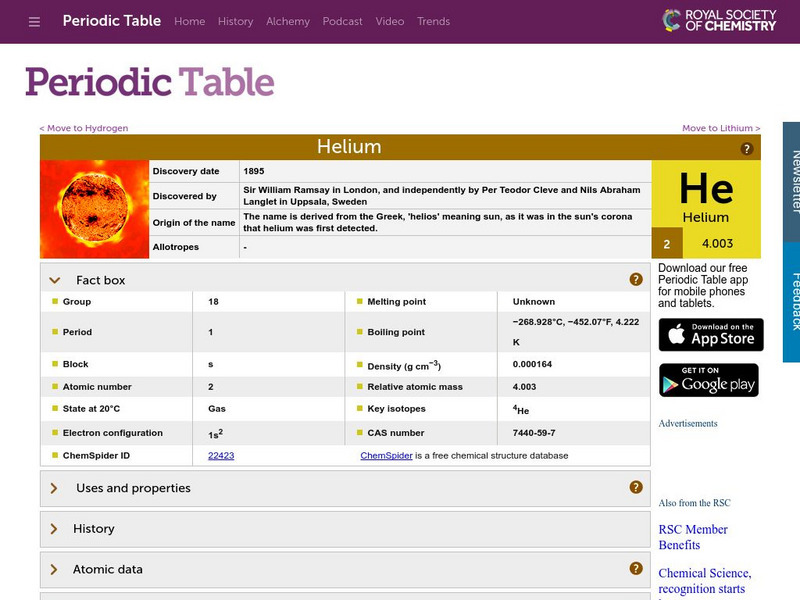
Task: Click the Discovery date value 1895
Action: (x=254, y=171)
